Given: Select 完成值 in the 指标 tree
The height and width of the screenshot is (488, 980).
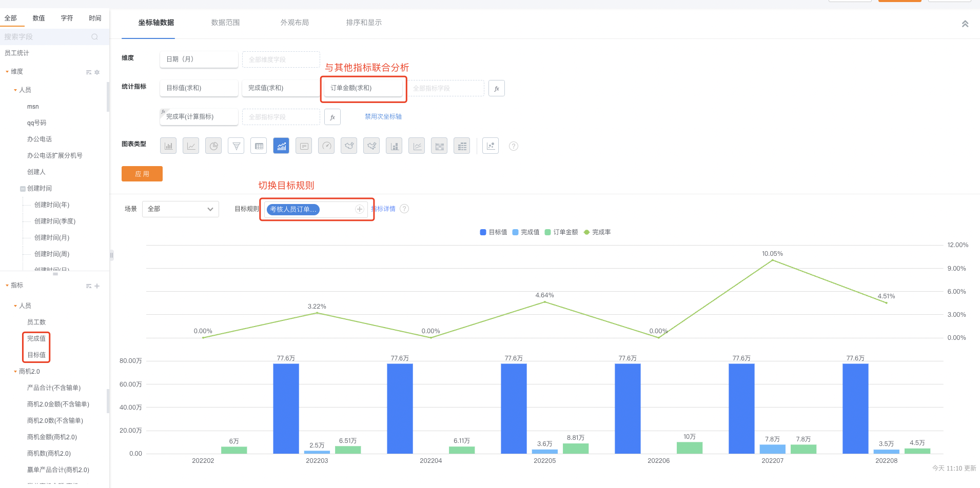Looking at the screenshot, I should [36, 339].
